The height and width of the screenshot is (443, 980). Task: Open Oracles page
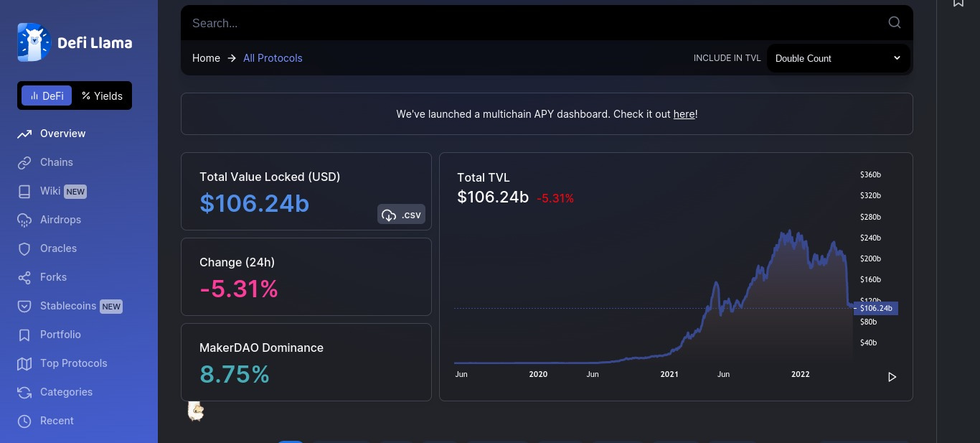pyautogui.click(x=58, y=248)
